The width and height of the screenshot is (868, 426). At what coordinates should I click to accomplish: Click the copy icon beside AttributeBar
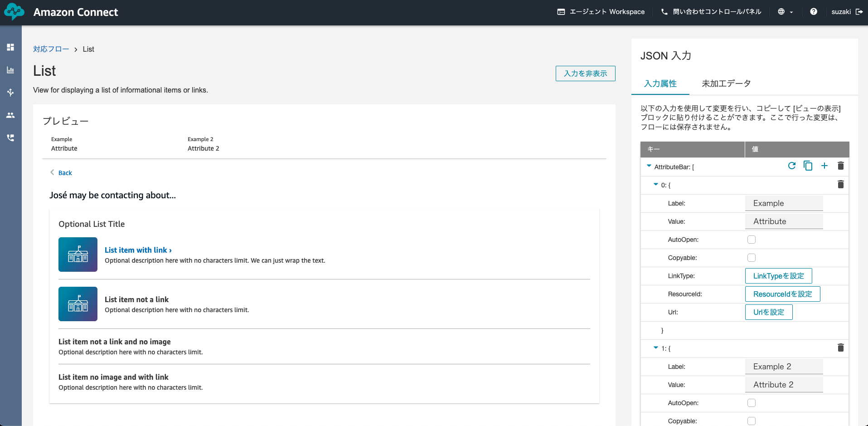808,166
